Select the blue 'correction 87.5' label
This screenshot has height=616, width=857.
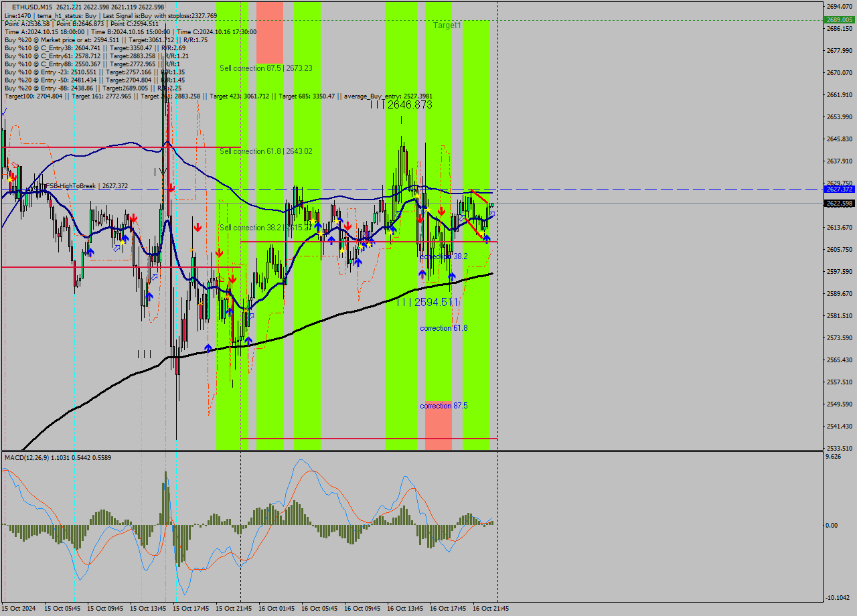[x=444, y=406]
